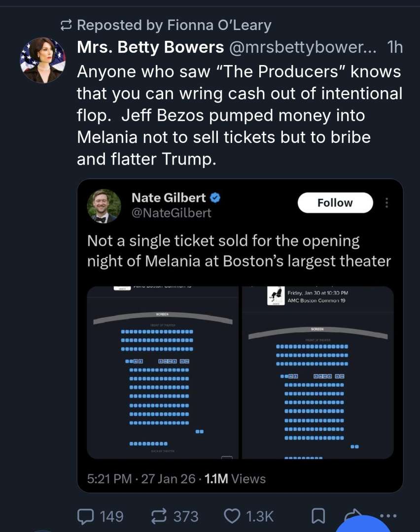Image resolution: width=420 pixels, height=532 pixels.
Task: Click the 1h post timestamp
Action: point(395,47)
